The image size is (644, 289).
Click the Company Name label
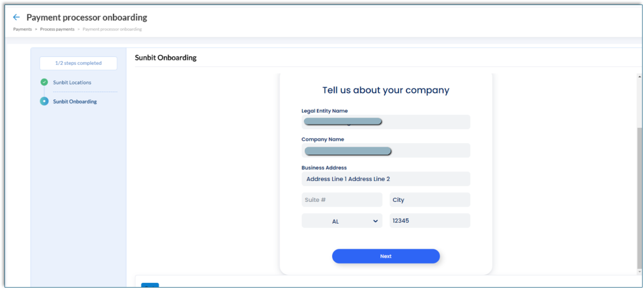(323, 139)
